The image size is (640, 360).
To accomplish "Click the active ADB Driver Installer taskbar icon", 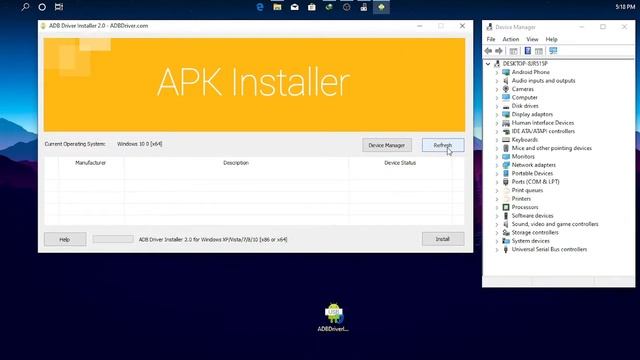I will point(381,7).
